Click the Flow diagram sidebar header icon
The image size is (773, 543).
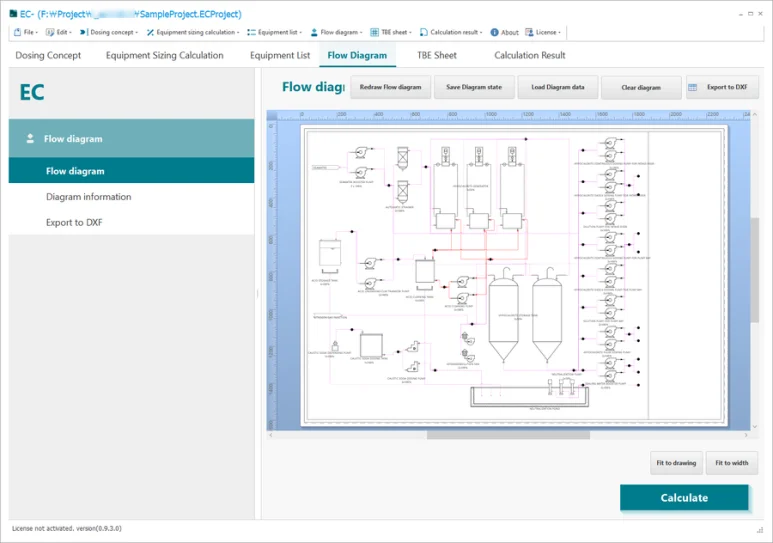point(30,139)
